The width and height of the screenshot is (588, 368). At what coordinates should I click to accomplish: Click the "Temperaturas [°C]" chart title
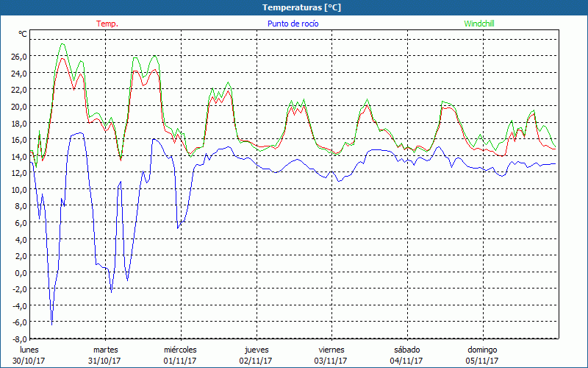pyautogui.click(x=293, y=7)
